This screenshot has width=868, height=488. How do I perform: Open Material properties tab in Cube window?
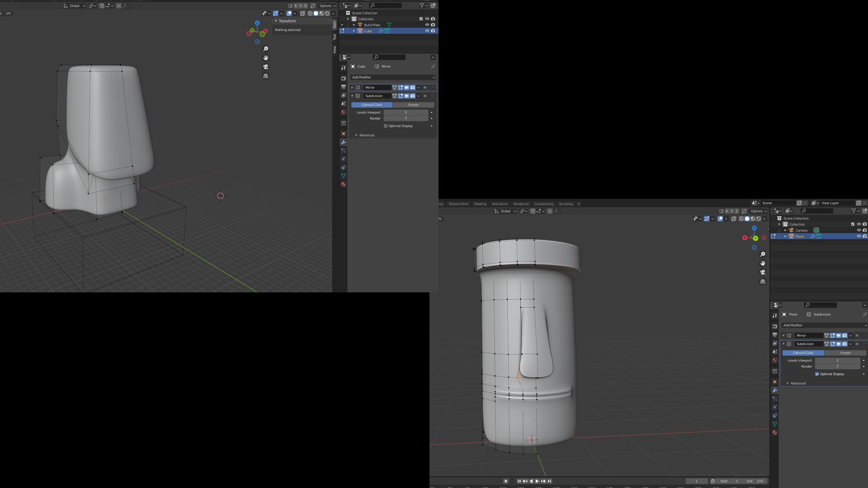point(344,184)
